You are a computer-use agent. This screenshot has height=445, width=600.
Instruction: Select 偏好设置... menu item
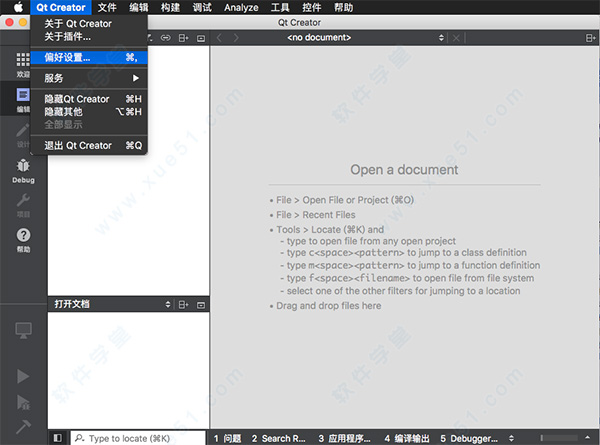(x=89, y=57)
